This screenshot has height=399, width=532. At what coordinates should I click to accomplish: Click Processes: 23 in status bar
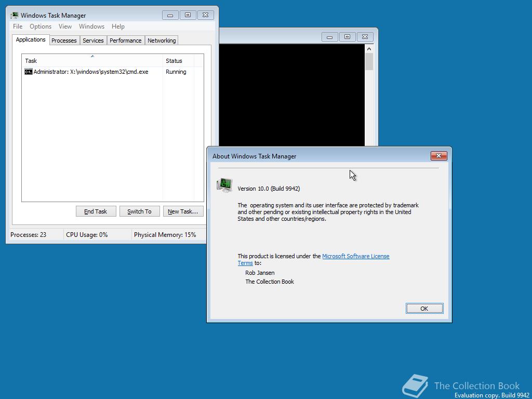point(29,234)
